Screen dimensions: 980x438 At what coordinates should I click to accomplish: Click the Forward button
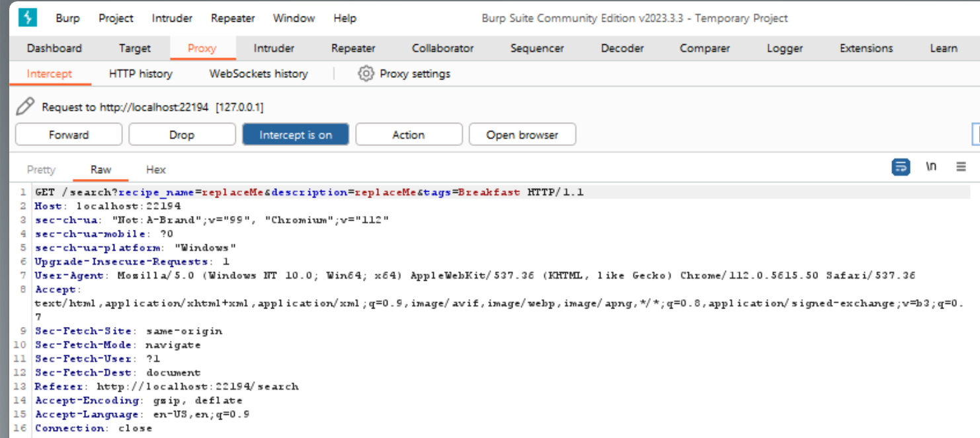[x=69, y=135]
